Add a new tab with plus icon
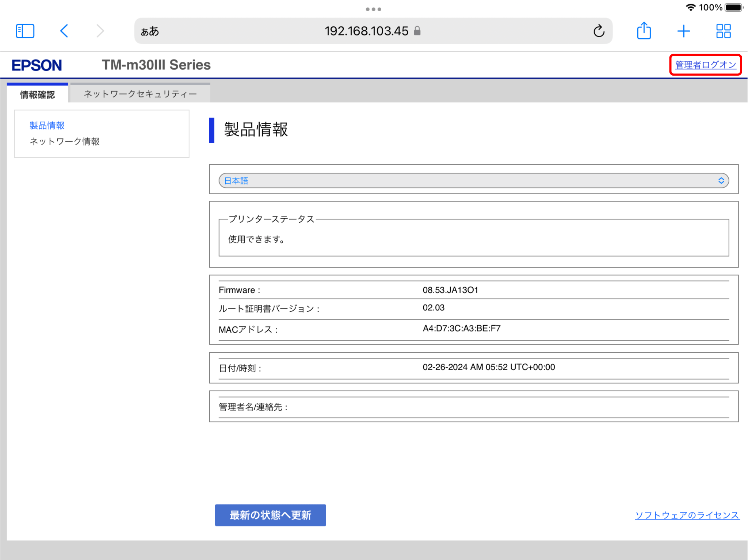Image resolution: width=748 pixels, height=560 pixels. pyautogui.click(x=684, y=31)
